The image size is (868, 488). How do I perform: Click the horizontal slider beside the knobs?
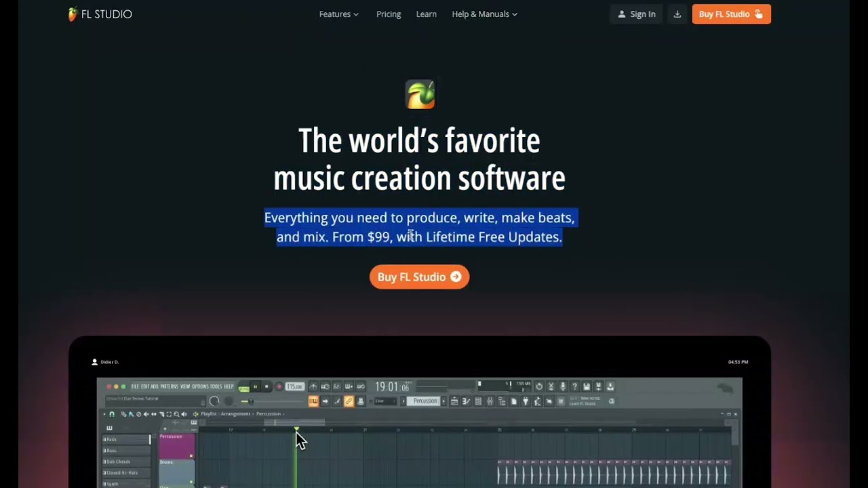click(273, 401)
